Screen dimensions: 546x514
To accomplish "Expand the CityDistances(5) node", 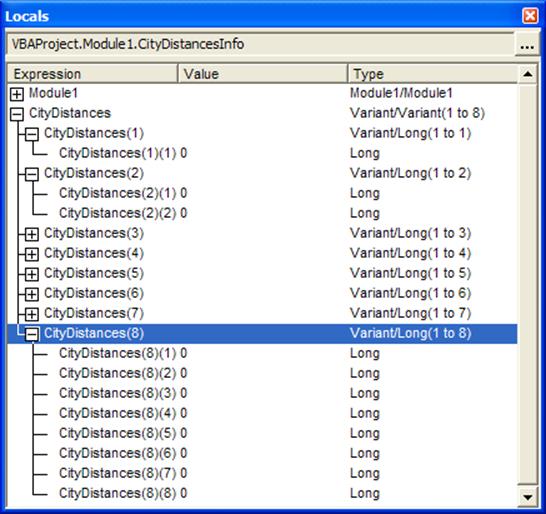I will [x=32, y=274].
